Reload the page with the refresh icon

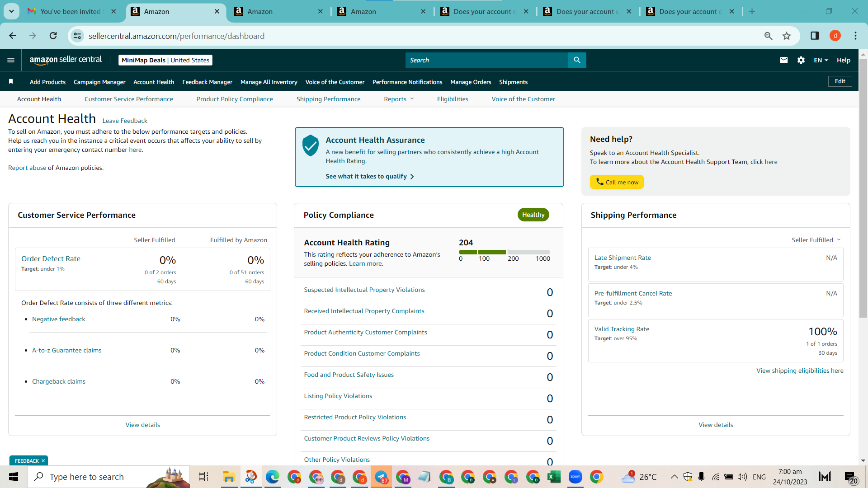(53, 36)
